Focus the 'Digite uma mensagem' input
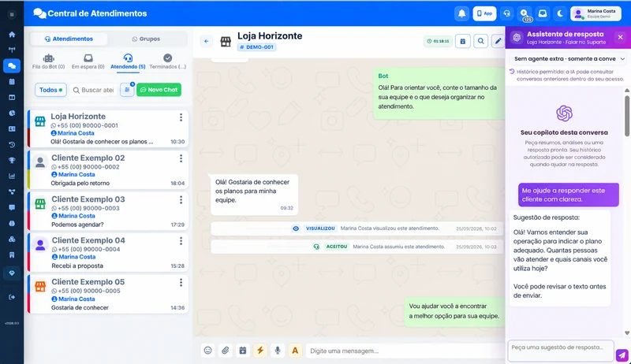Image resolution: width=631 pixels, height=364 pixels. (x=405, y=351)
